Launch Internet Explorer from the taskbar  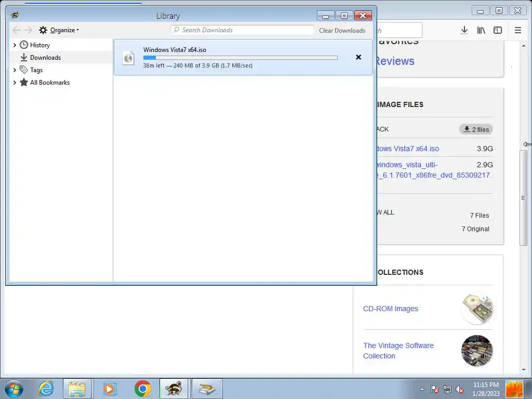(46, 389)
